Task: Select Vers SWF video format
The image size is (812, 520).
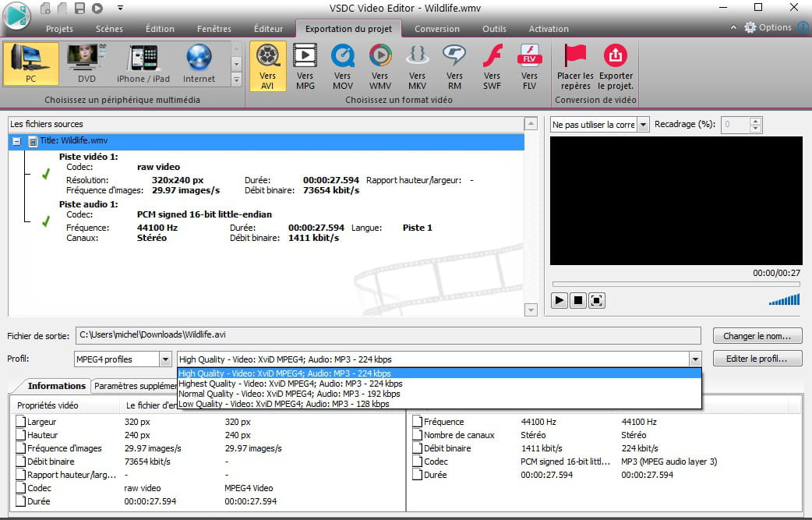Action: click(x=492, y=66)
